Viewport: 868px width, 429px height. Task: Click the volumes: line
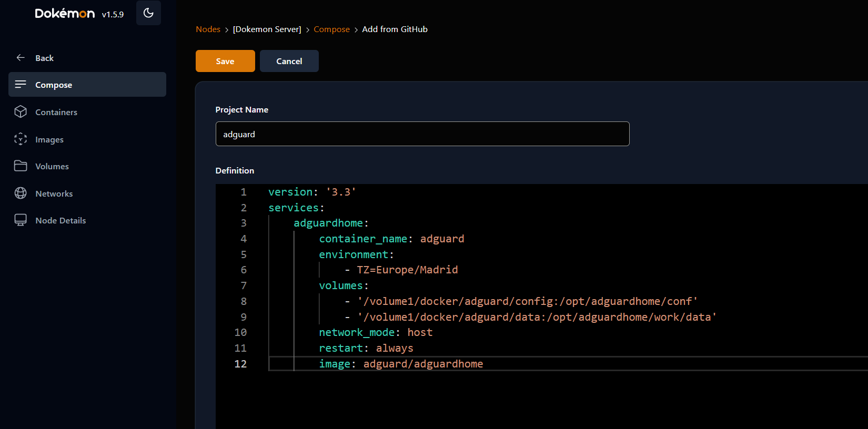pyautogui.click(x=344, y=285)
